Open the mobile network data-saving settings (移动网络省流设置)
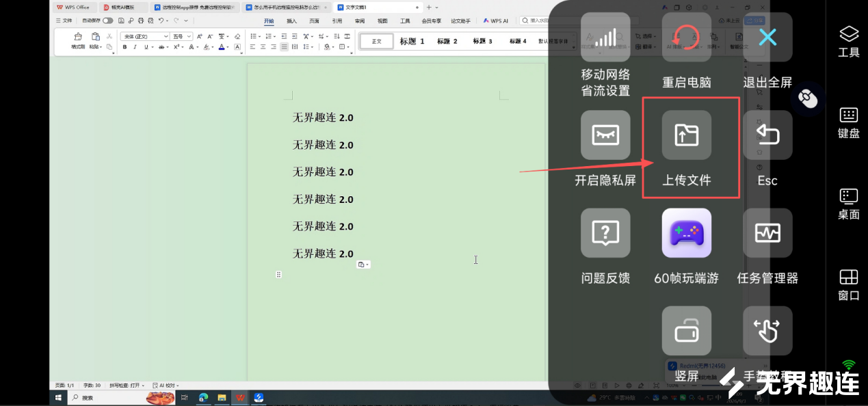868x406 pixels. 605,38
